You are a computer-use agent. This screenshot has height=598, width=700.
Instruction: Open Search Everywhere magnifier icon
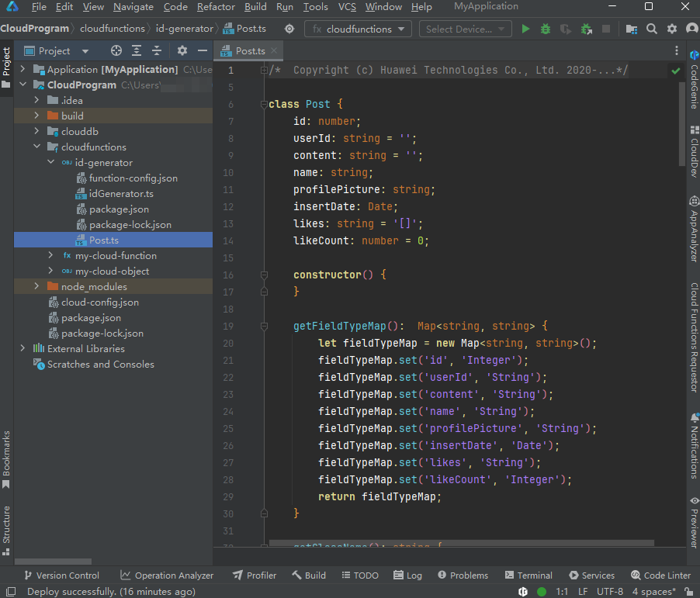click(652, 29)
